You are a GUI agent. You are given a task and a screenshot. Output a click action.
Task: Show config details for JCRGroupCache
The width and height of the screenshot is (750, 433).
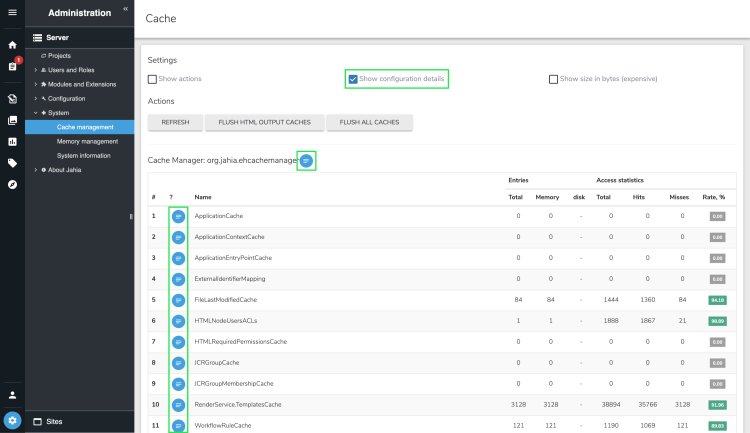click(178, 363)
